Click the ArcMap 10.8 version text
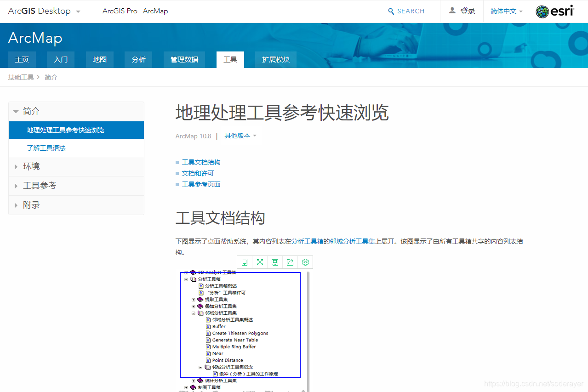The width and height of the screenshot is (588, 392). 193,136
